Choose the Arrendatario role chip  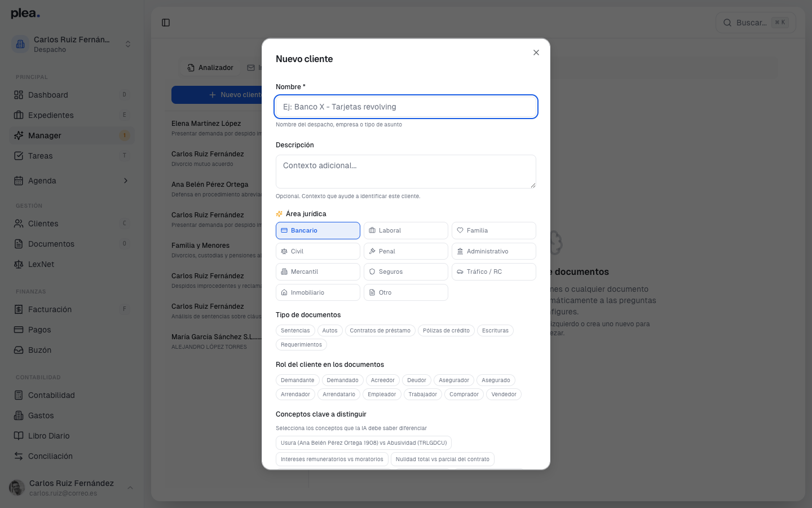tap(339, 395)
